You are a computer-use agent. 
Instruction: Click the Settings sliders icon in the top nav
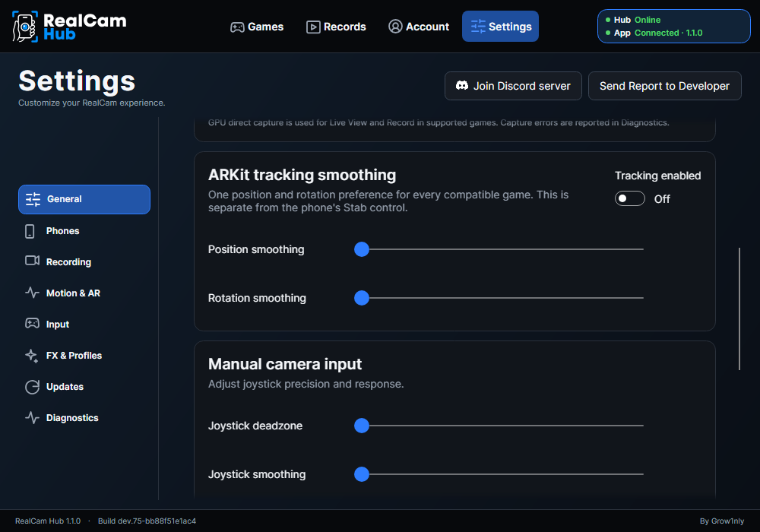coord(478,26)
